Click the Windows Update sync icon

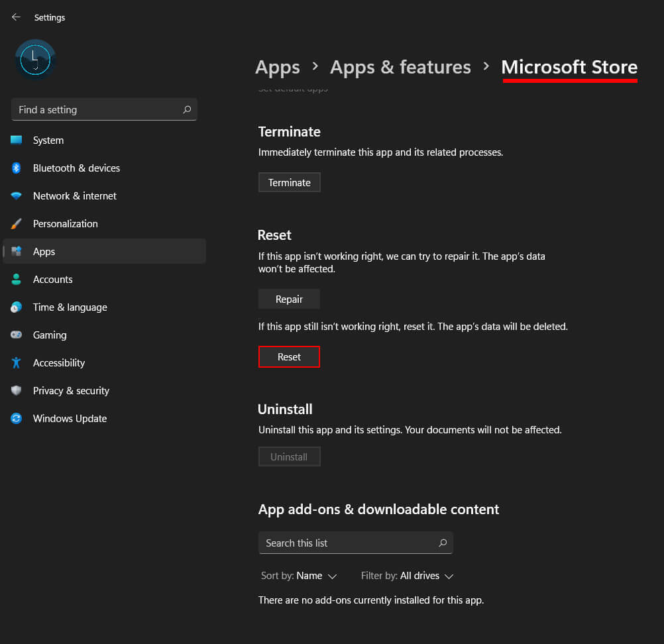[16, 418]
